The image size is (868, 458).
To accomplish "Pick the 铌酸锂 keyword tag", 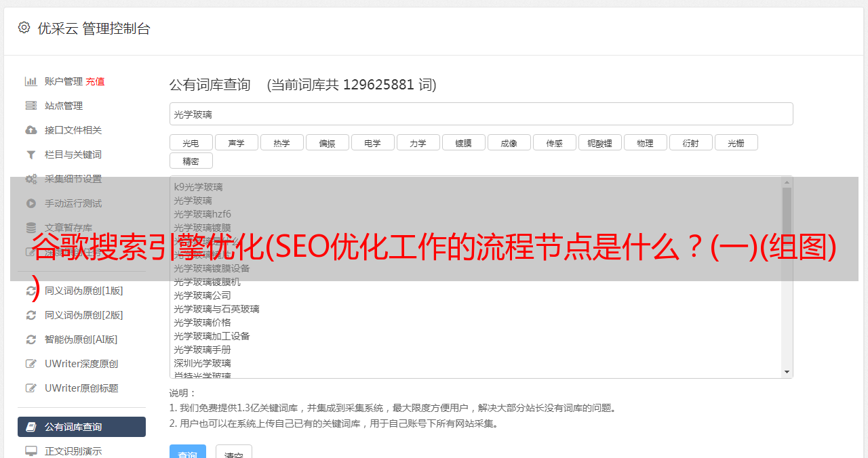I will point(599,143).
